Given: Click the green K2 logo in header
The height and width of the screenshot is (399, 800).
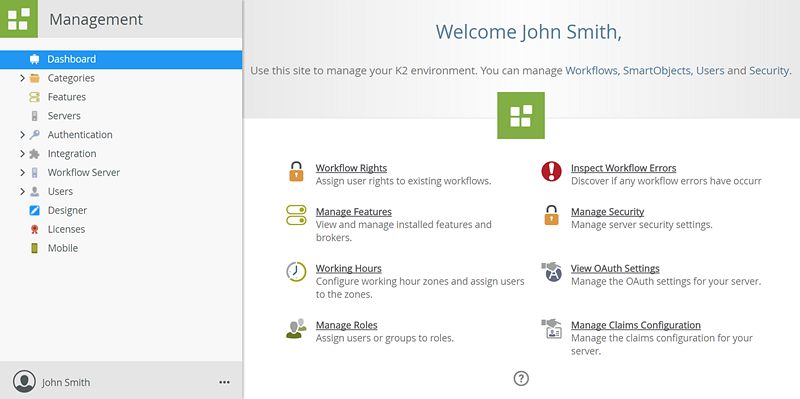Looking at the screenshot, I should pyautogui.click(x=19, y=19).
